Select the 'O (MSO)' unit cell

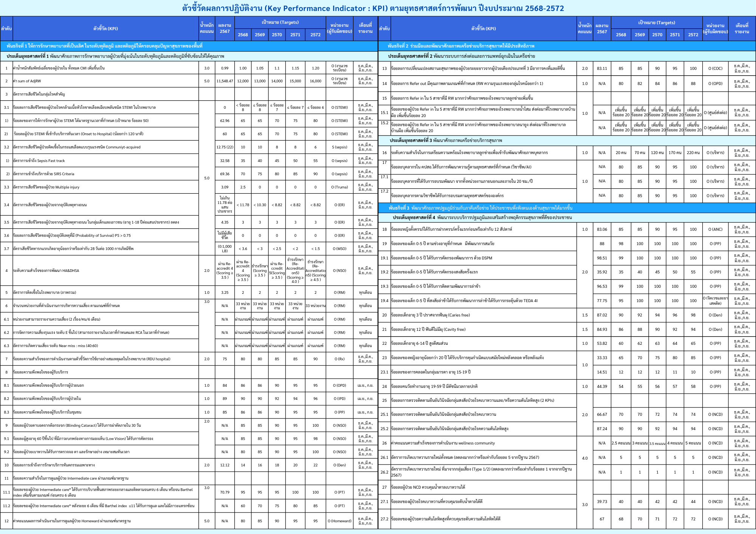tap(339, 249)
